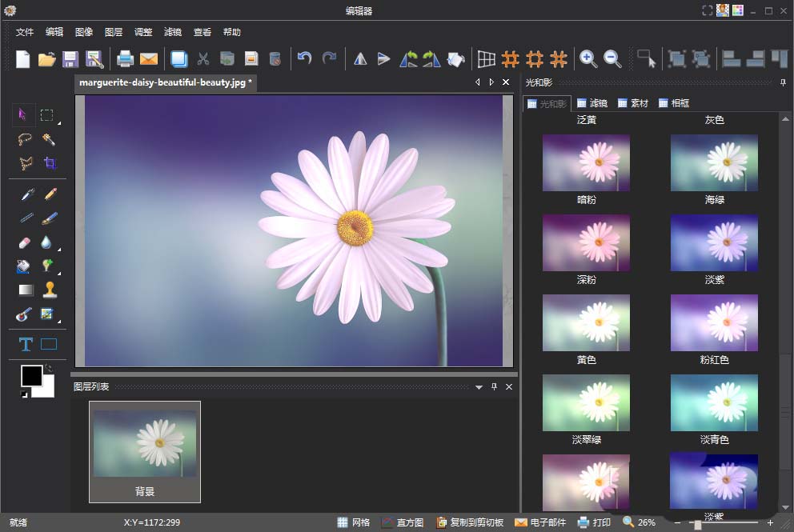This screenshot has width=794, height=532.
Task: Pin the 光和影 panel
Action: pyautogui.click(x=782, y=82)
